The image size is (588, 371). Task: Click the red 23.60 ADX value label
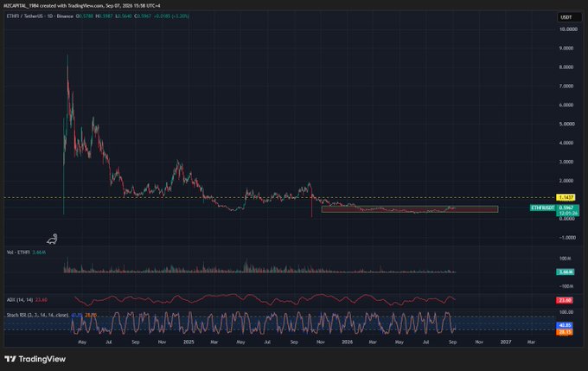coord(565,300)
